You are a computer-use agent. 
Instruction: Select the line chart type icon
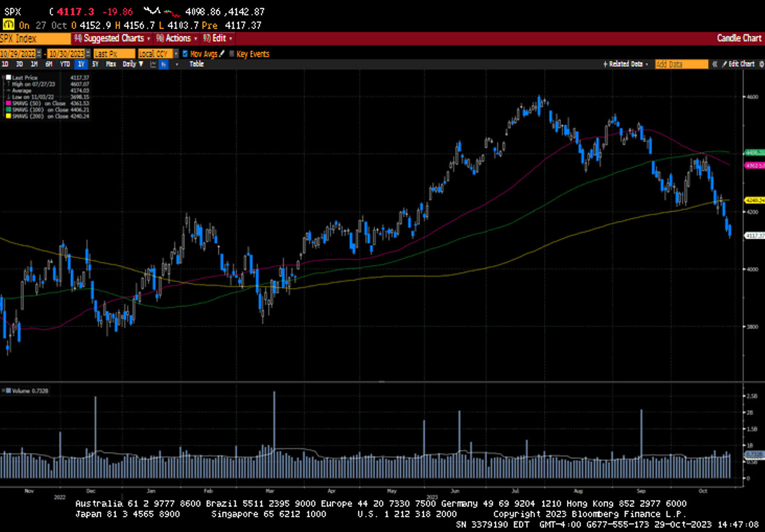point(153,64)
